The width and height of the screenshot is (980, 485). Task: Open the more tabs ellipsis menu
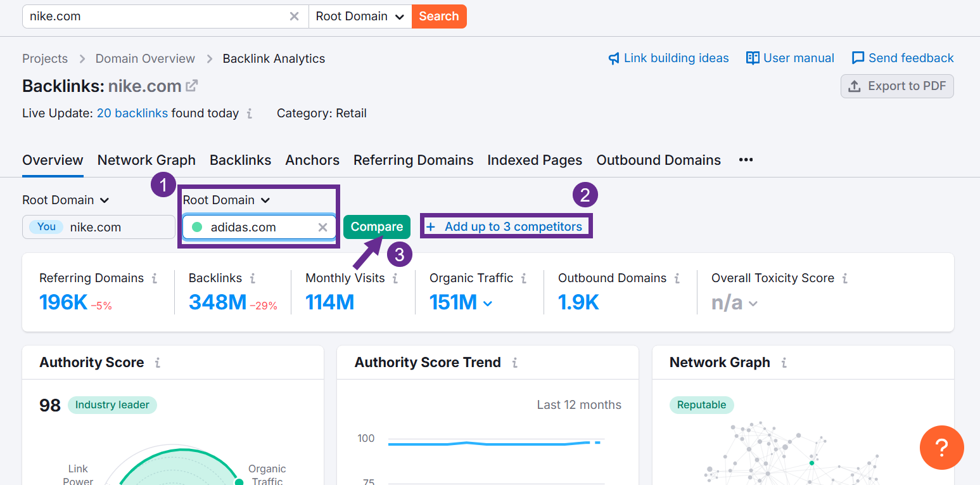pos(746,160)
